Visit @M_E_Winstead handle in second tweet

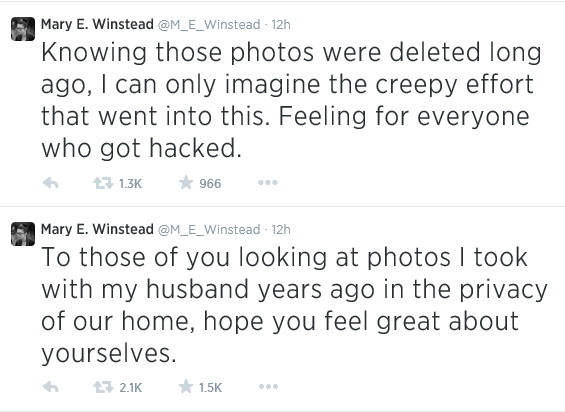click(209, 230)
